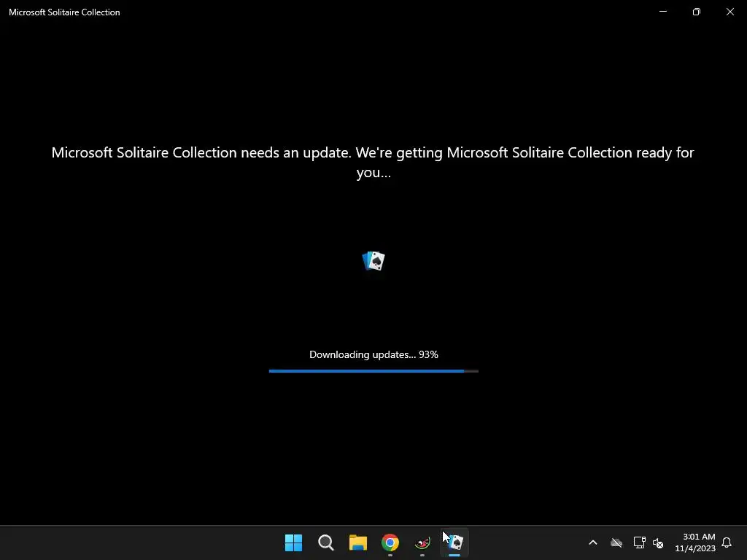Viewport: 747px width, 560px height.
Task: Close the Solitaire Collection window
Action: (x=729, y=12)
